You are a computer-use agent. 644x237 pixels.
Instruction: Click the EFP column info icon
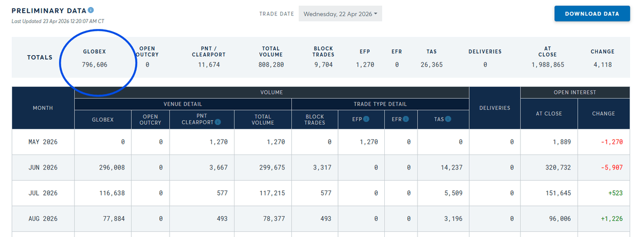click(x=365, y=119)
